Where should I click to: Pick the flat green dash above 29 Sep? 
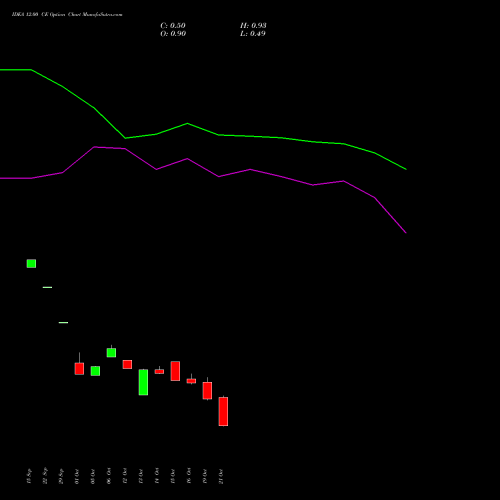click(x=63, y=322)
